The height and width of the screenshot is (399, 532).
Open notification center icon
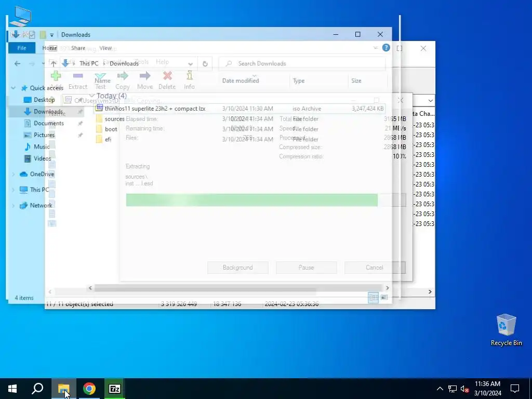[515, 389]
